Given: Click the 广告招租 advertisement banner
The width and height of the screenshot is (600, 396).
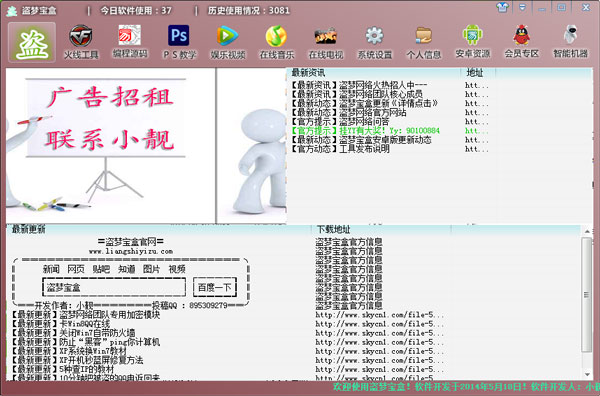Looking at the screenshot, I should (110, 145).
